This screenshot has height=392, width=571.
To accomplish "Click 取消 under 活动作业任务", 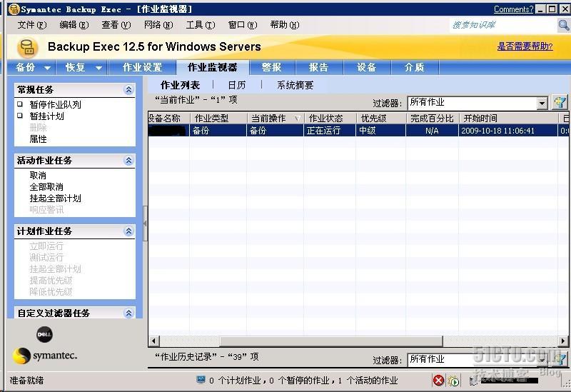I will pyautogui.click(x=38, y=175).
